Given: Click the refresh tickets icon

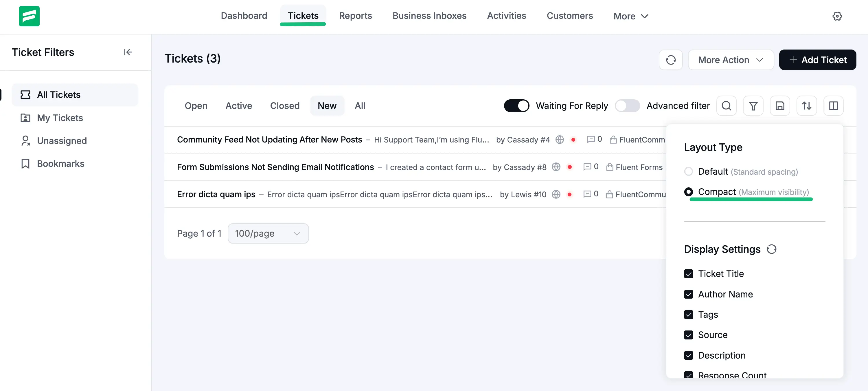Looking at the screenshot, I should click(671, 60).
